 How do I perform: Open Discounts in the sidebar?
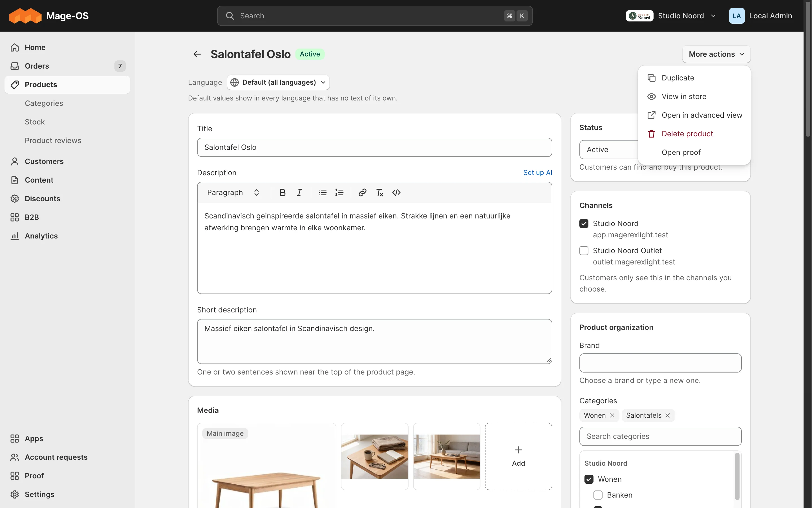(x=67, y=199)
